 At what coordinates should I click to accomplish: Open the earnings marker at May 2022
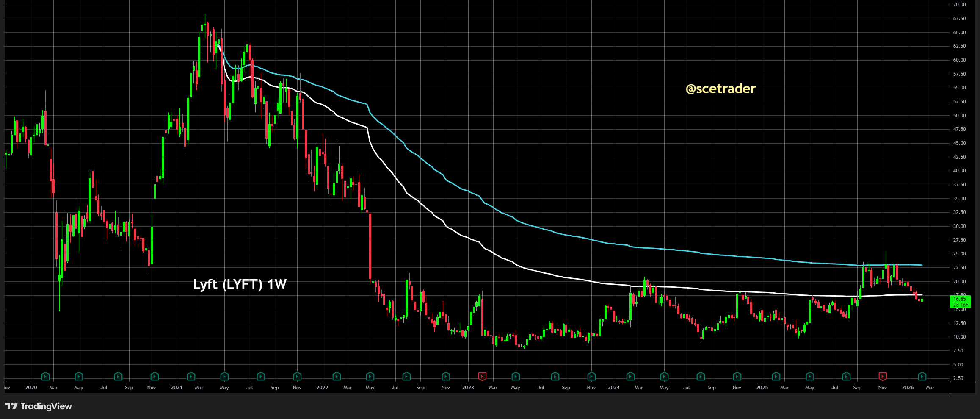point(370,376)
